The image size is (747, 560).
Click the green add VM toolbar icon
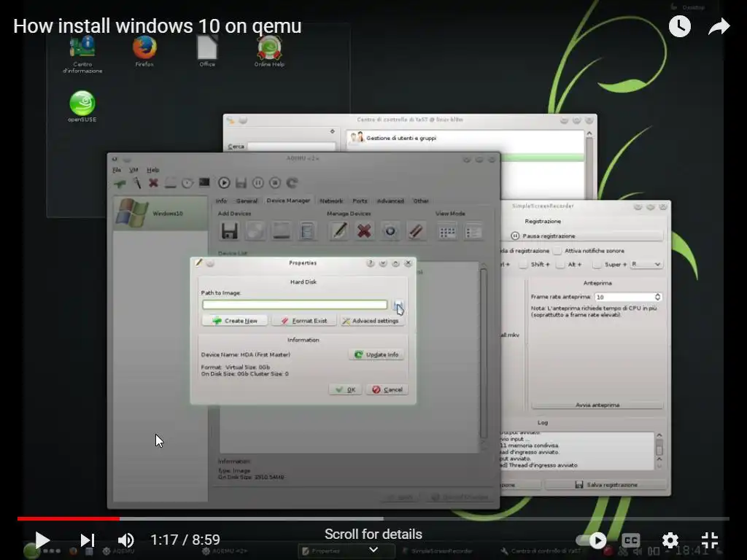pyautogui.click(x=120, y=183)
